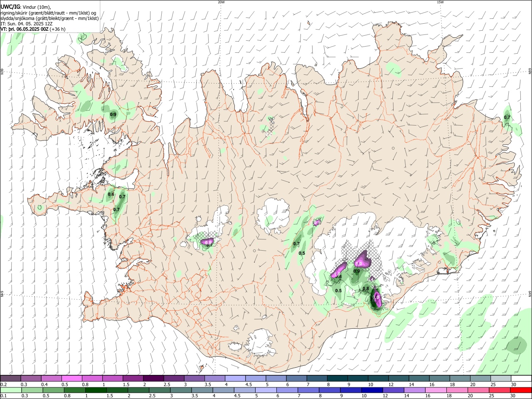Click the small cross-hatched patch in northern Iceland
Screen dimensions: 532x399
tap(270, 127)
